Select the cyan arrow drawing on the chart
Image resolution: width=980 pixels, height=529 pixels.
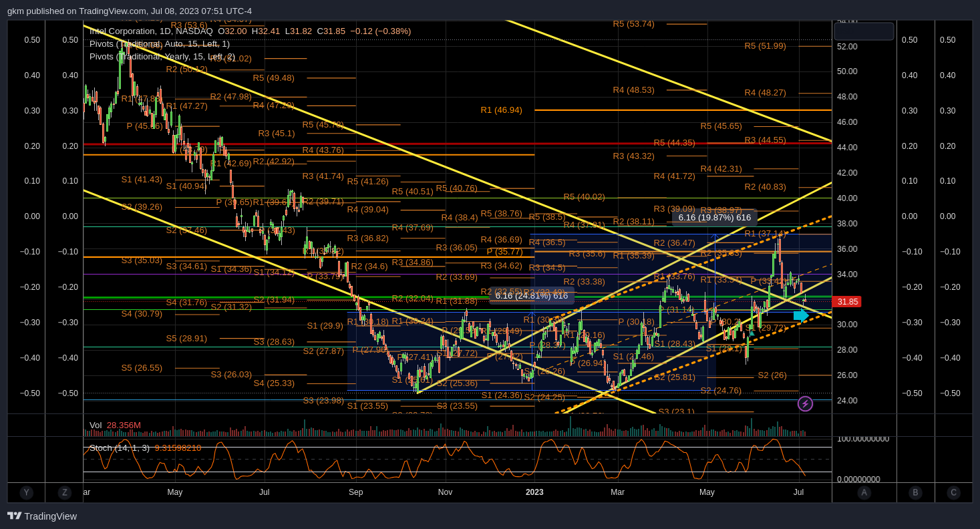click(801, 315)
